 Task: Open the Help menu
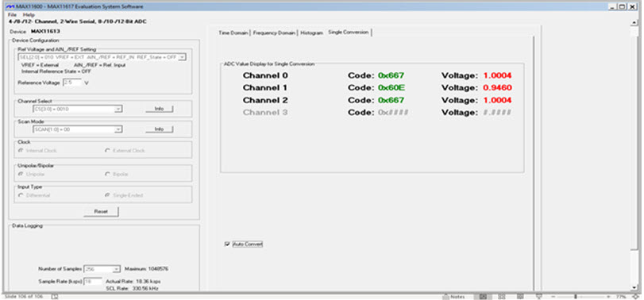[x=29, y=15]
